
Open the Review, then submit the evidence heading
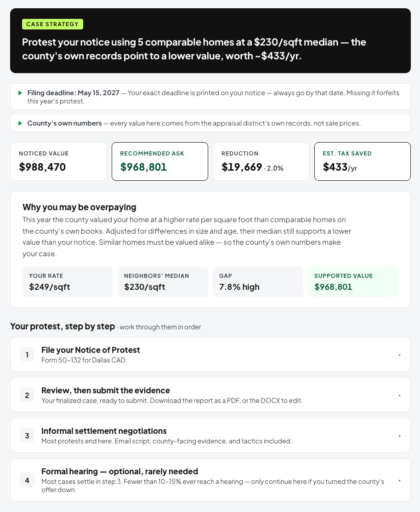tap(106, 391)
